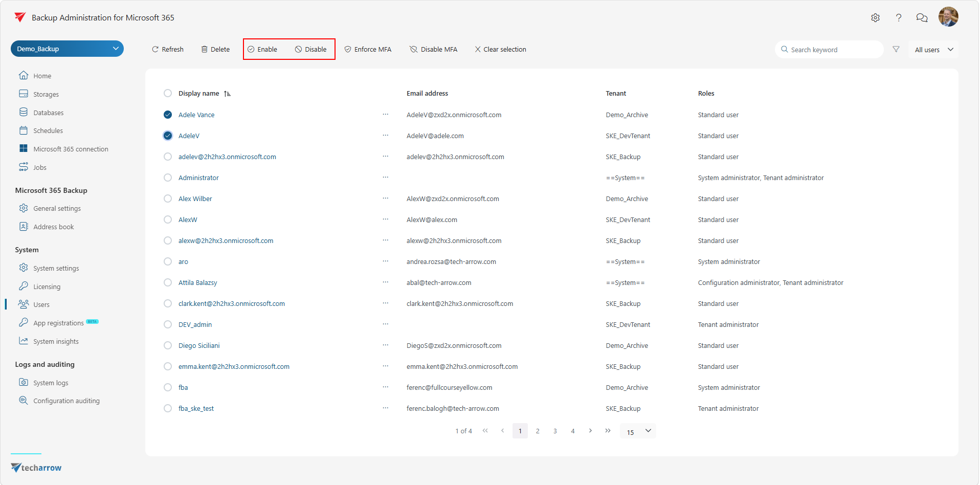Clear selection of users

[x=500, y=49]
